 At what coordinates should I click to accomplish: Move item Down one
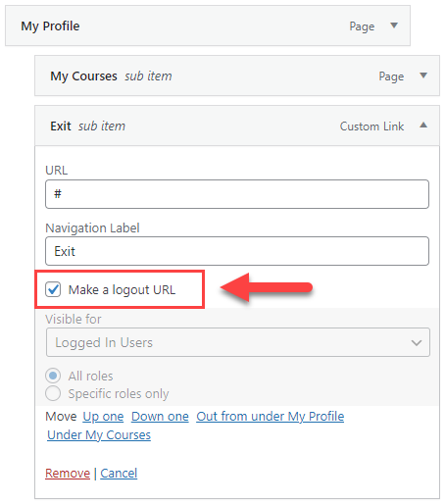[x=160, y=417]
